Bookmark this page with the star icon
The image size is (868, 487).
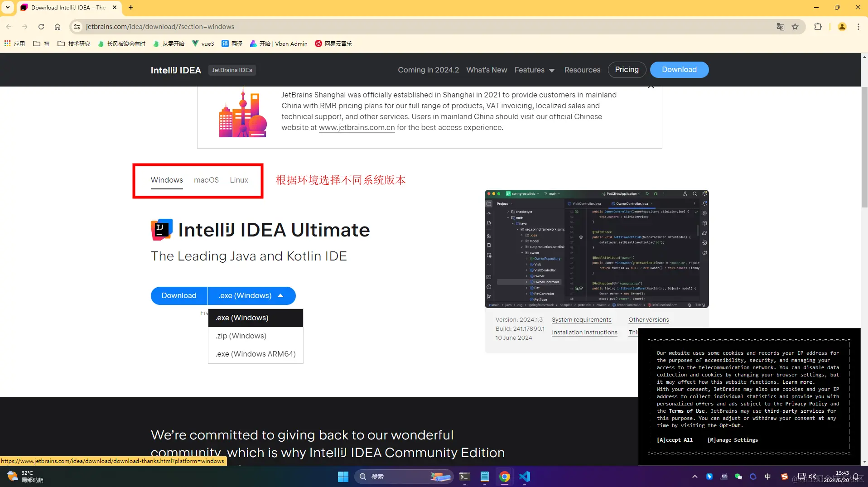[x=795, y=27]
